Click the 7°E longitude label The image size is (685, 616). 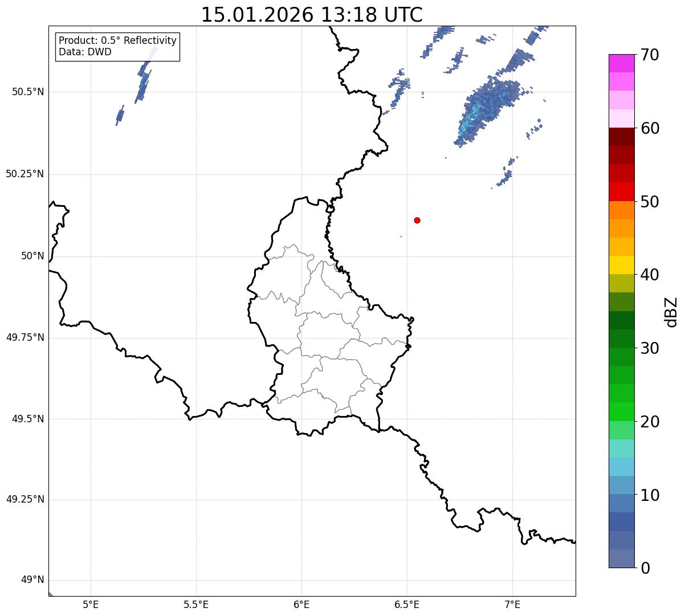[512, 604]
